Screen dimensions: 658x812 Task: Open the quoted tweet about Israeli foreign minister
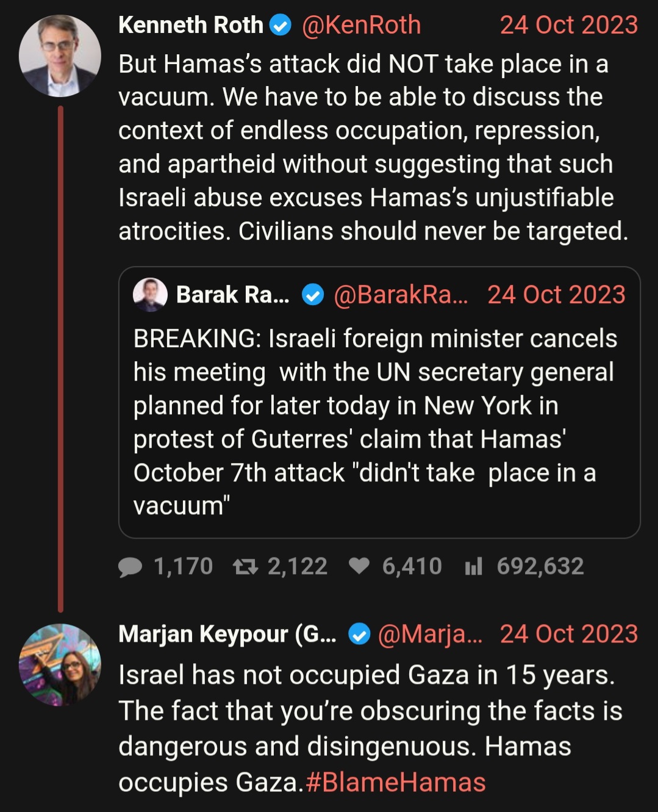tap(379, 403)
